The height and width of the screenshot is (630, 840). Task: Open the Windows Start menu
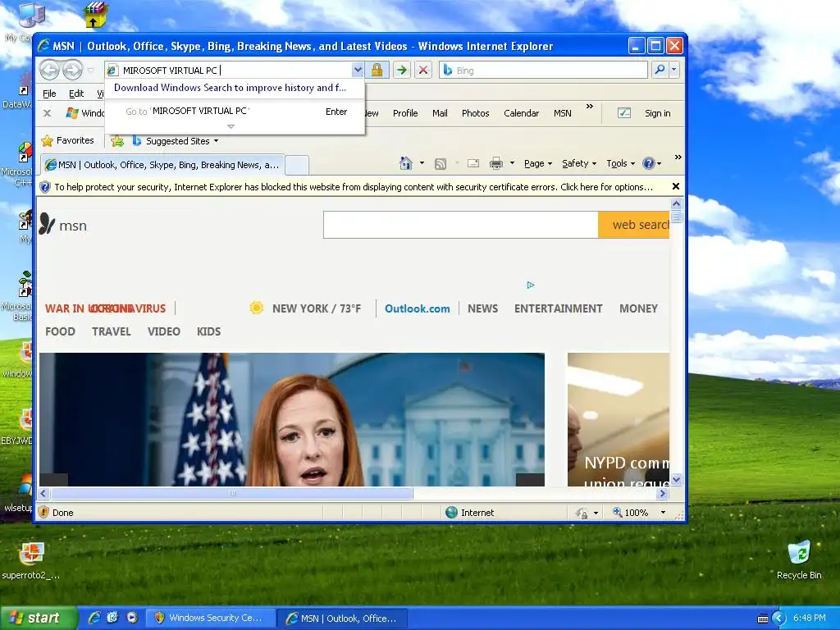point(38,619)
